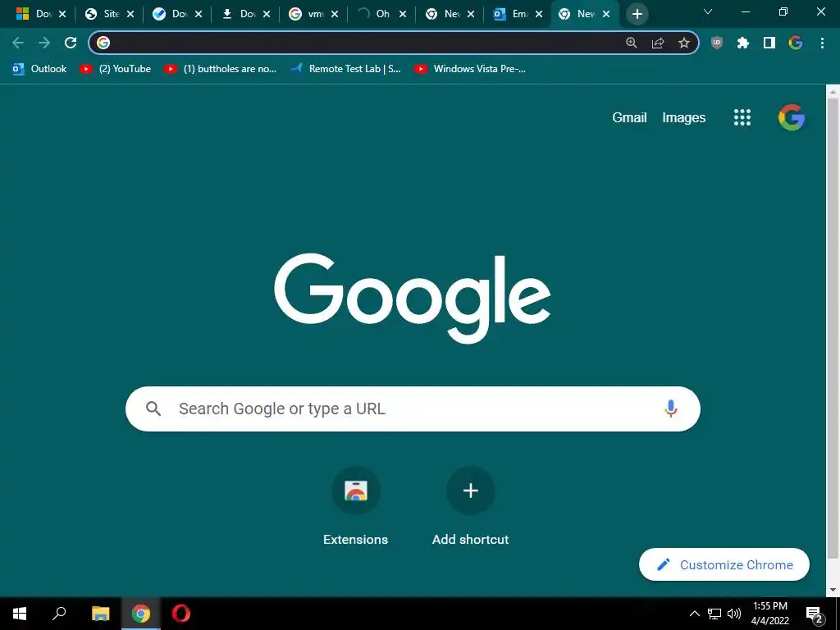This screenshot has height=630, width=840.
Task: Open the Windows Vista Pre- bookmark
Action: point(470,69)
